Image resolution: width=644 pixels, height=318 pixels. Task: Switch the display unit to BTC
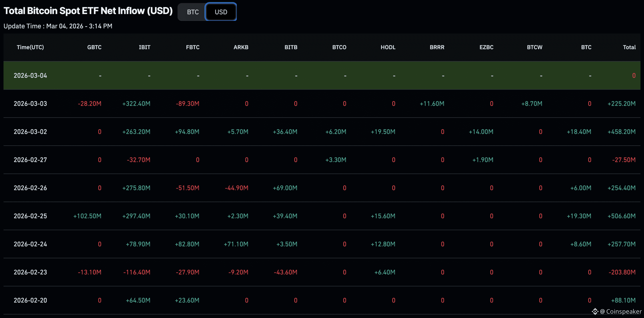[193, 12]
